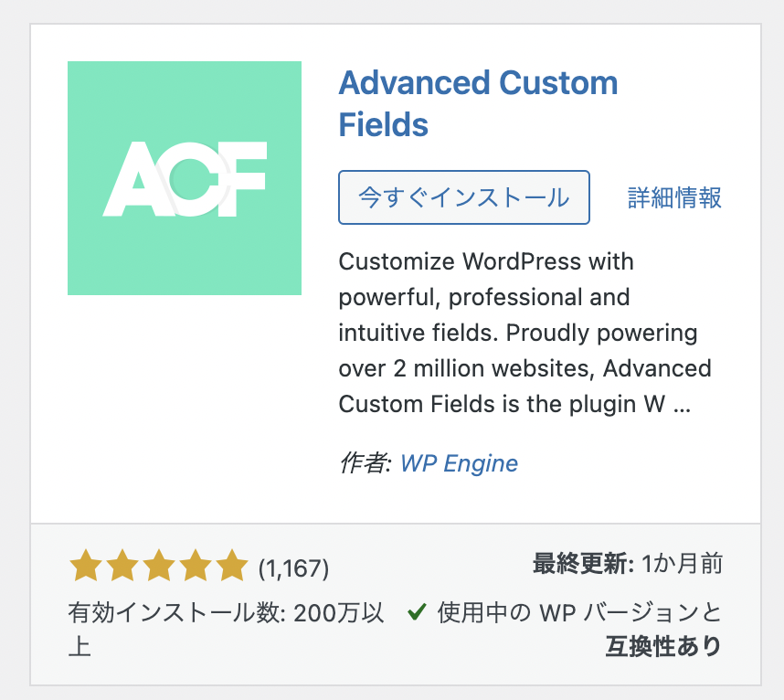This screenshot has width=784, height=700.
Task: Click the plugin description paragraph
Action: [x=525, y=333]
